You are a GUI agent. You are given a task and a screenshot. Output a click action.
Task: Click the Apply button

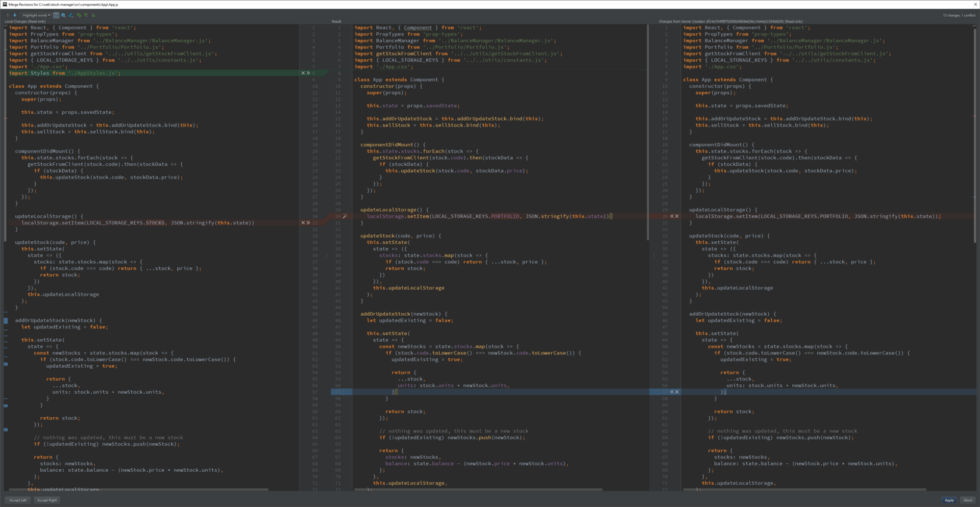pyautogui.click(x=950, y=500)
